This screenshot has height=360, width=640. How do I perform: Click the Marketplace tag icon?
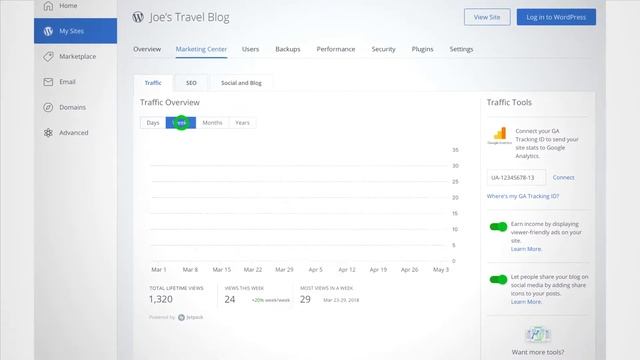48,56
